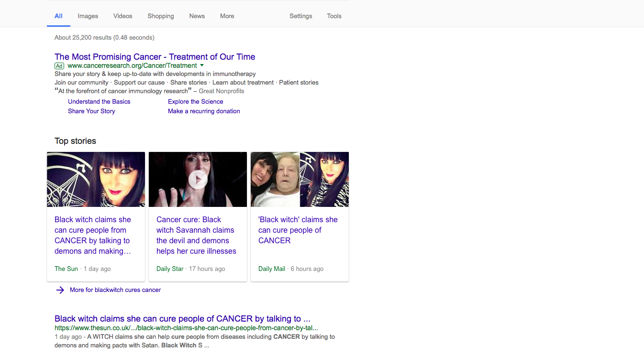Open The Sun story thumbnail image

pyautogui.click(x=96, y=179)
